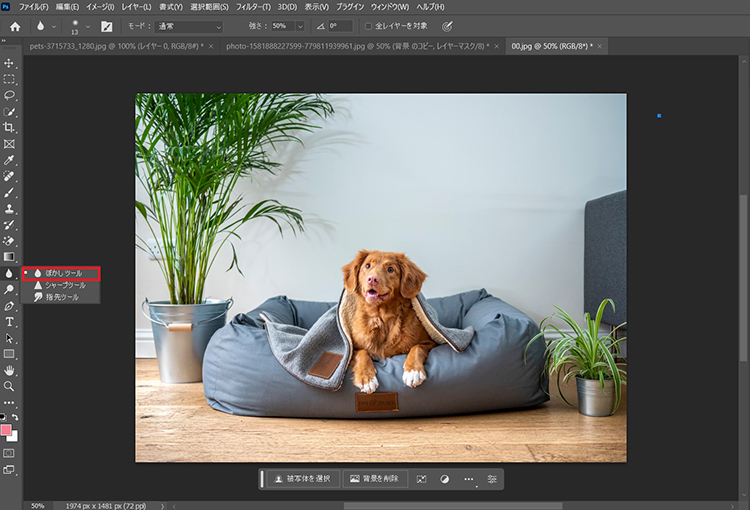Open the brush preset picker arrow
Viewport: 750px width, 510px height.
point(88,27)
